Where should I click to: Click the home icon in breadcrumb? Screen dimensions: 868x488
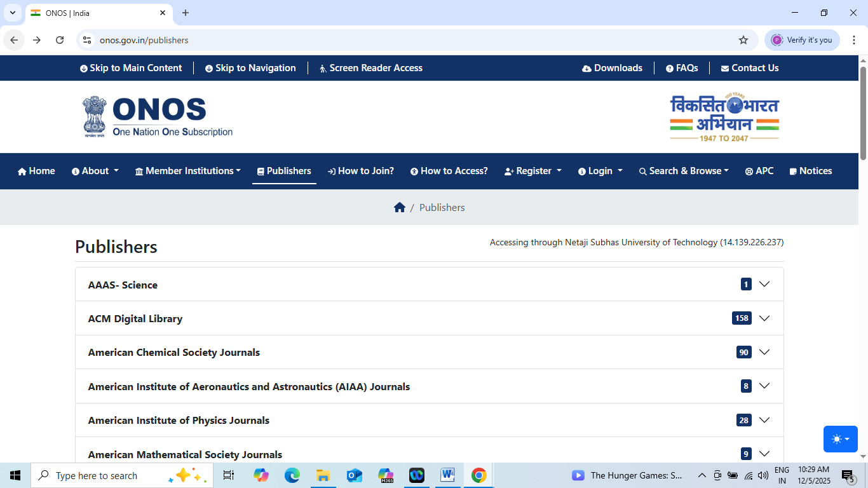coord(400,208)
